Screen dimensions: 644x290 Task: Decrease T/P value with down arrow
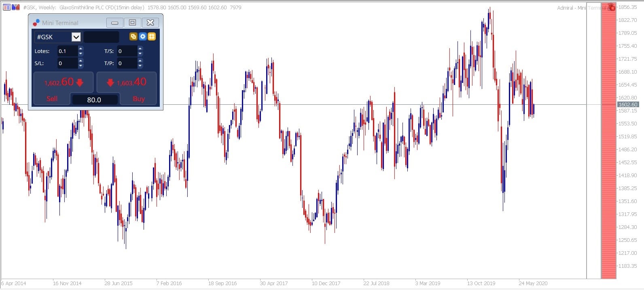point(140,66)
